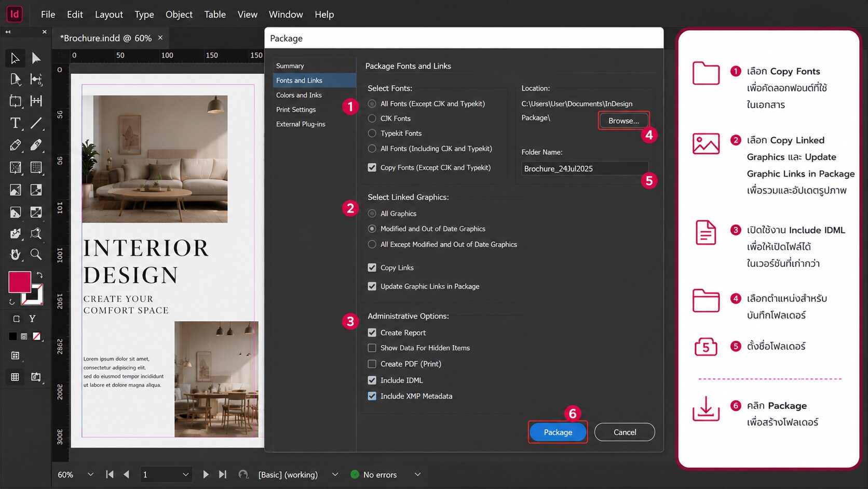Enable Show Data For Hidden Items
Screen dimensions: 868x489
point(372,348)
